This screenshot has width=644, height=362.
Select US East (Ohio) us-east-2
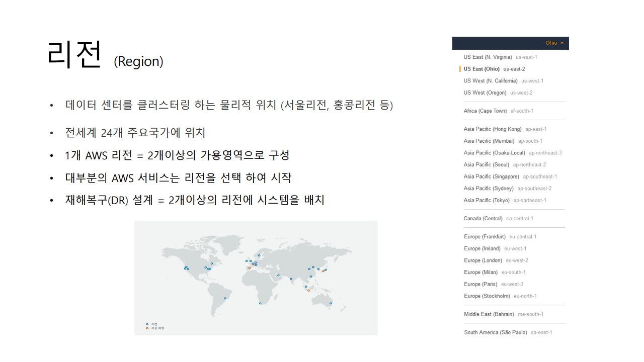[495, 69]
